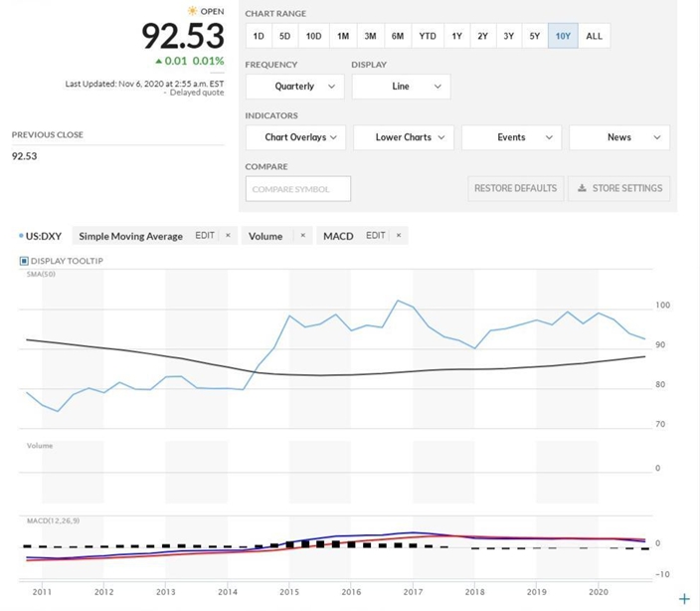700x611 pixels.
Task: Set chart range to 3Y
Action: 508,36
